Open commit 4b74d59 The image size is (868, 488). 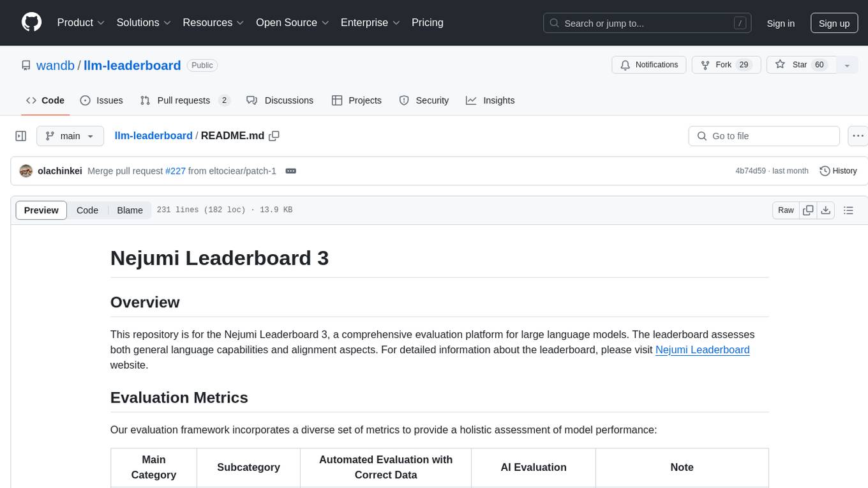pyautogui.click(x=751, y=171)
